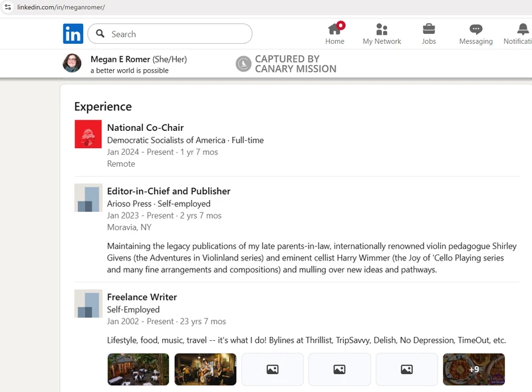The height and width of the screenshot is (392, 532).
Task: Open the Editor-in-Chief and Publisher title
Action: click(168, 191)
